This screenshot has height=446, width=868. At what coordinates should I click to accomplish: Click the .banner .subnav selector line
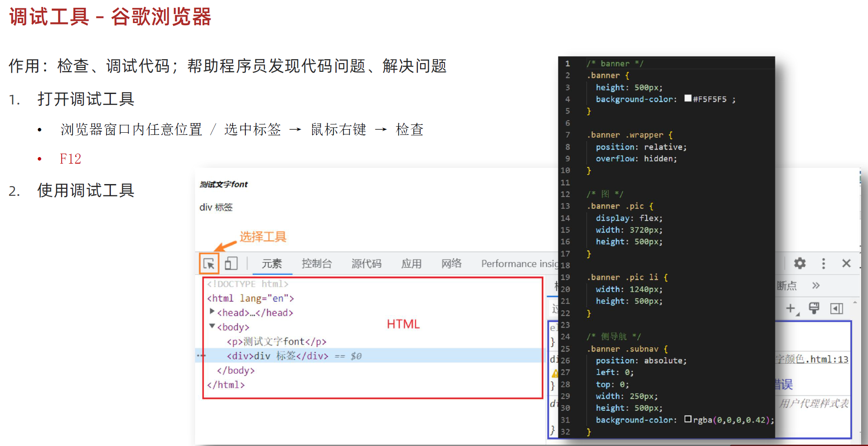[627, 349]
